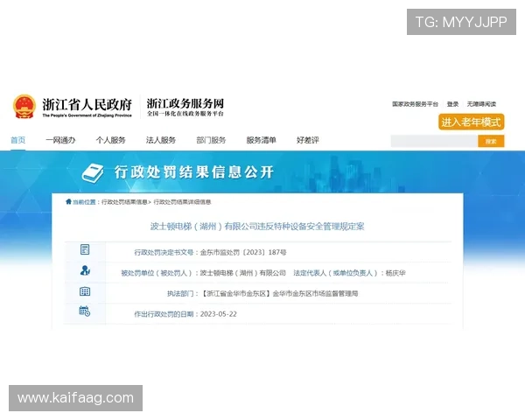The image size is (525, 420).
Task: Click the blue book icon in banner
Action: [93, 173]
